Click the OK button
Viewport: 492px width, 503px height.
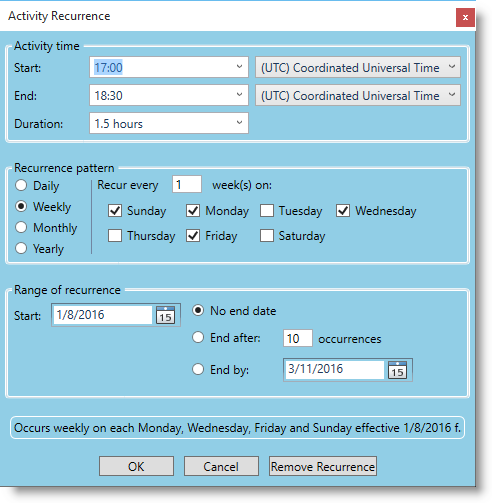click(136, 466)
